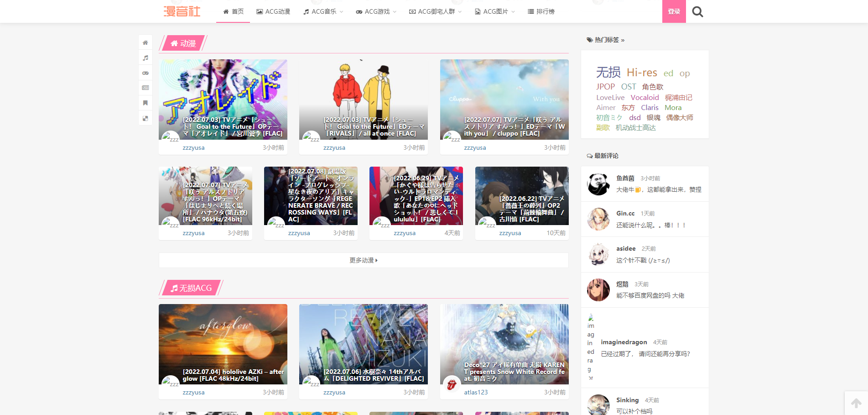Choose the 机动战士高达 tag
The image size is (868, 415).
pyautogui.click(x=636, y=128)
